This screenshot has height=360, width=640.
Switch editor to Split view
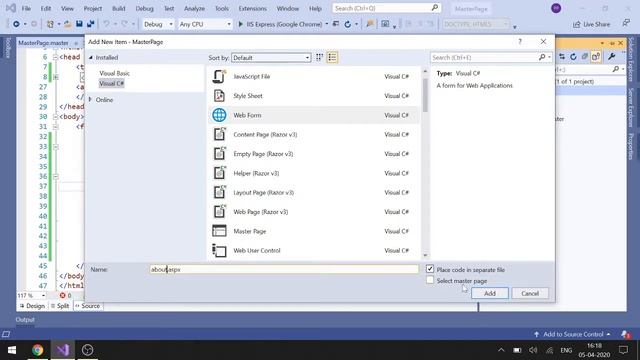click(x=60, y=306)
